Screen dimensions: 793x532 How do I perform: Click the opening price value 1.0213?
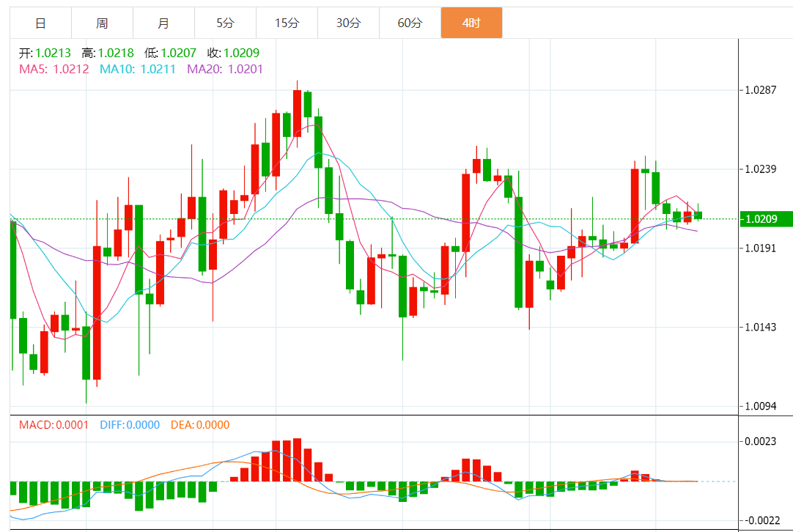coord(53,53)
